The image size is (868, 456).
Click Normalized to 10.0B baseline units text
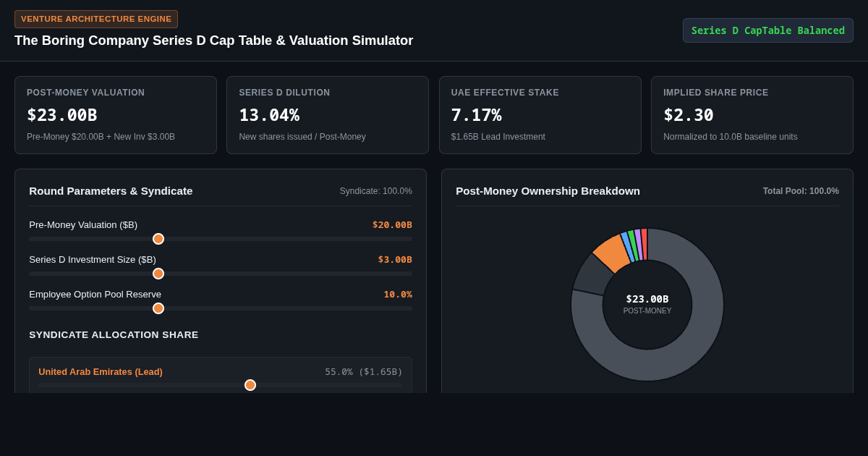click(x=731, y=137)
